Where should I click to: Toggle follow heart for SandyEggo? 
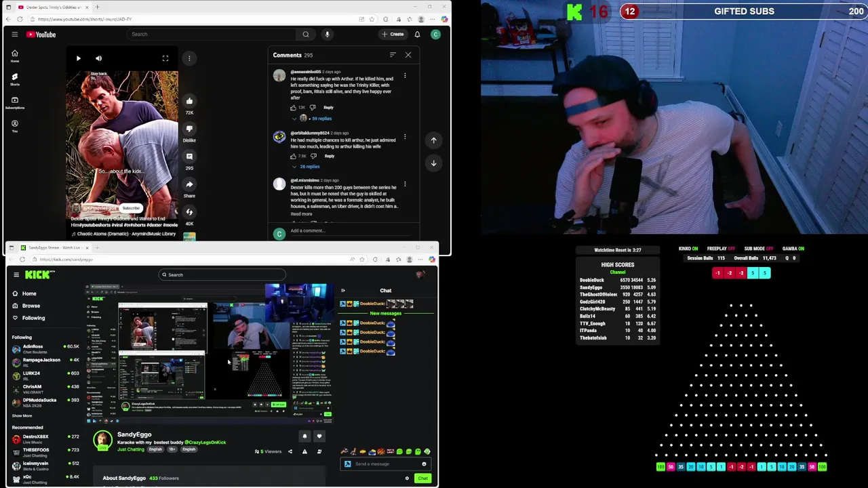(319, 436)
